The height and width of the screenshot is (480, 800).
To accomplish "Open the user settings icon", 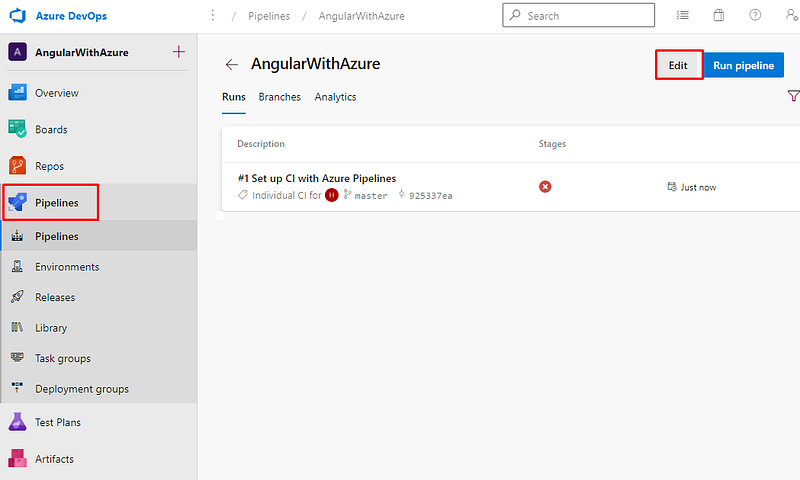I will pos(791,15).
